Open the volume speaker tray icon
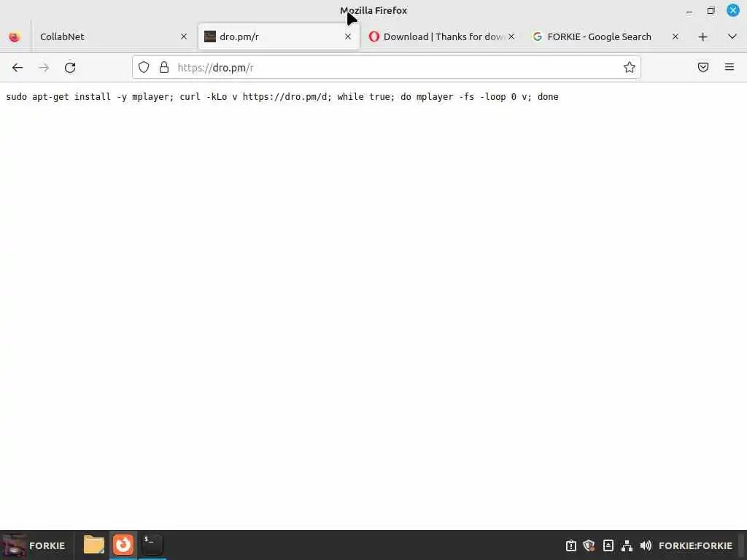The image size is (747, 560). (646, 545)
